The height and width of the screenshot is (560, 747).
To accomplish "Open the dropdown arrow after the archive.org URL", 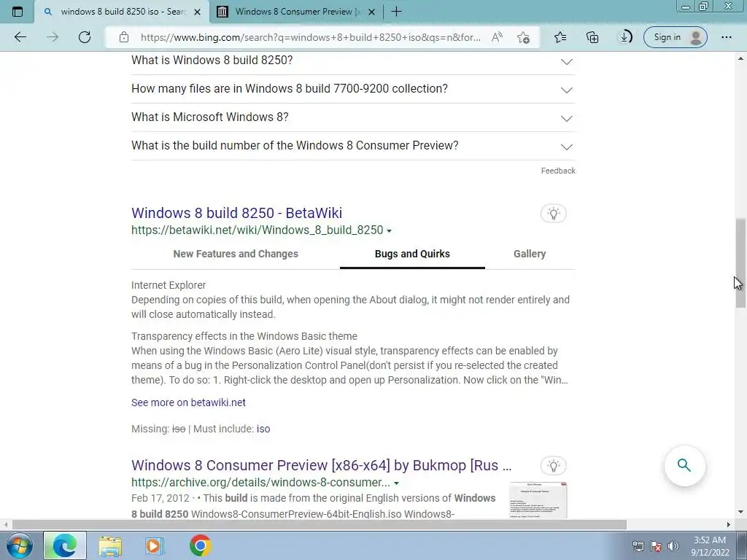I will 396,483.
